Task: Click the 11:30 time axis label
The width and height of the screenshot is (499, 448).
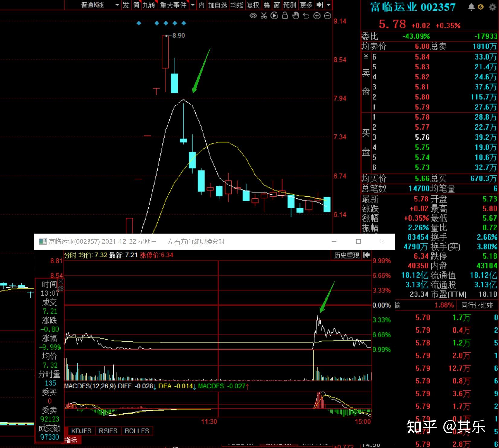Action: tap(209, 421)
